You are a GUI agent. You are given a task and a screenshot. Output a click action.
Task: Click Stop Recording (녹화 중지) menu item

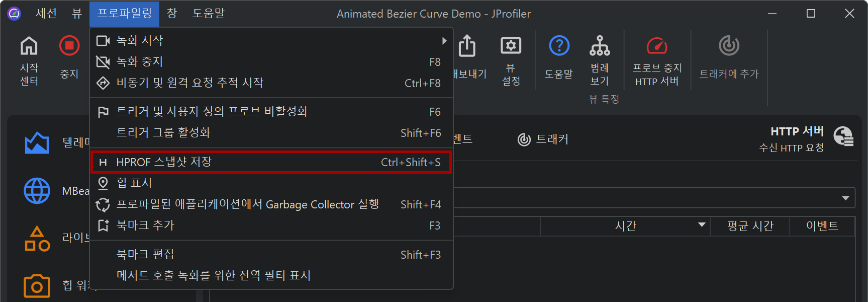pyautogui.click(x=140, y=62)
